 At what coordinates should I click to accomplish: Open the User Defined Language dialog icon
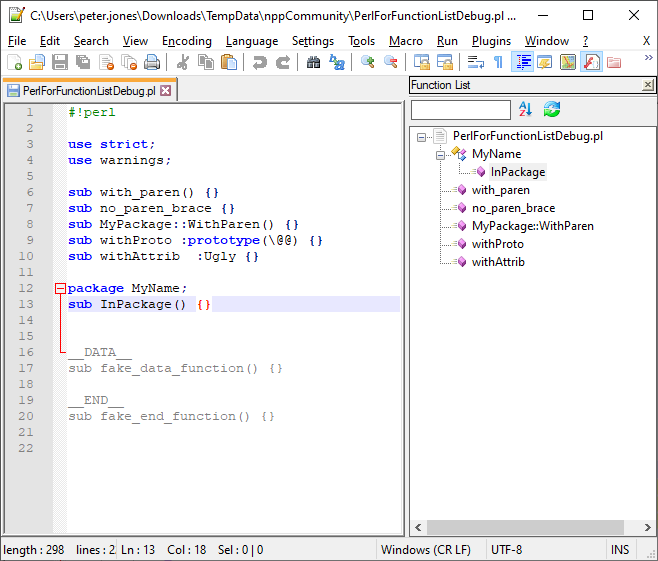pos(545,63)
